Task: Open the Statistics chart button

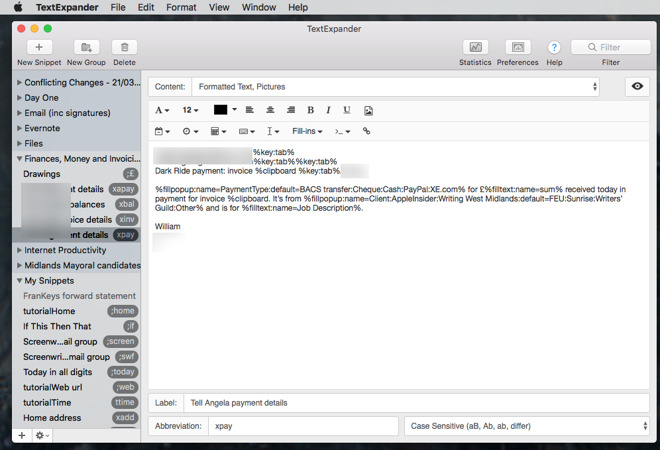Action: coord(475,47)
